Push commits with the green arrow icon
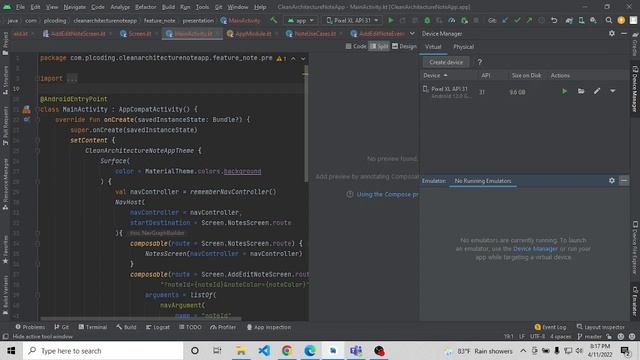The height and width of the screenshot is (360, 640). [x=529, y=20]
